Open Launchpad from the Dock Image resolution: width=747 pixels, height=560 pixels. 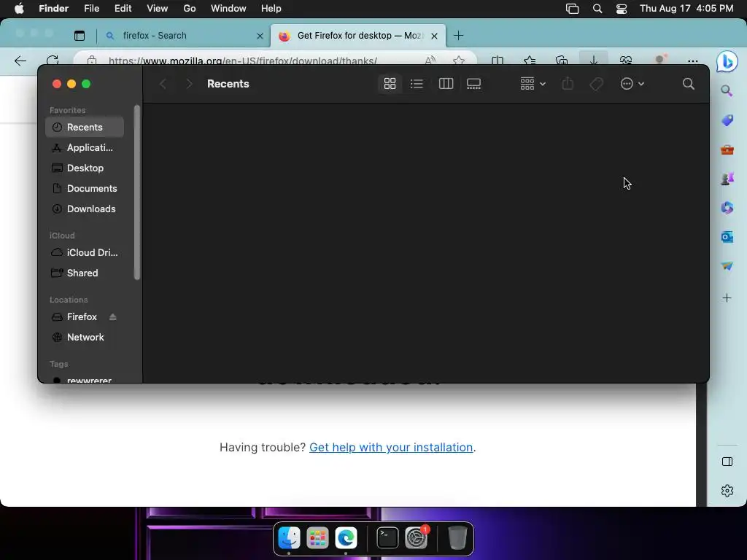317,538
